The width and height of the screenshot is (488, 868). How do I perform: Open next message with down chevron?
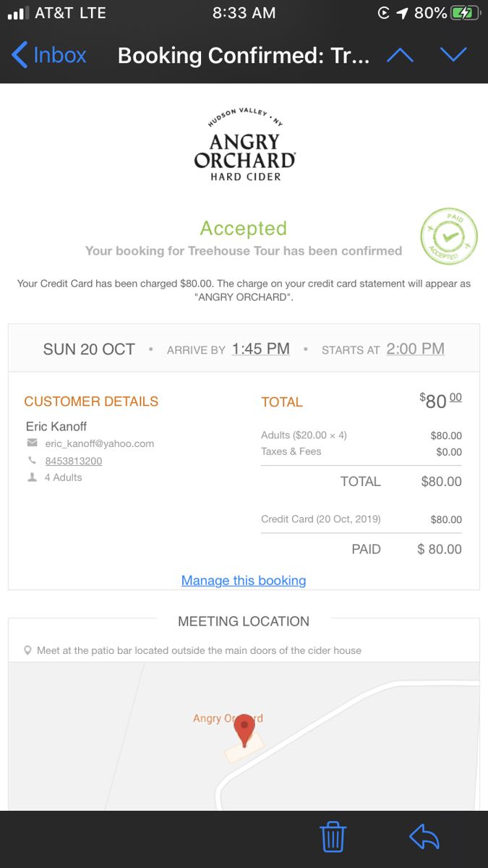(454, 55)
